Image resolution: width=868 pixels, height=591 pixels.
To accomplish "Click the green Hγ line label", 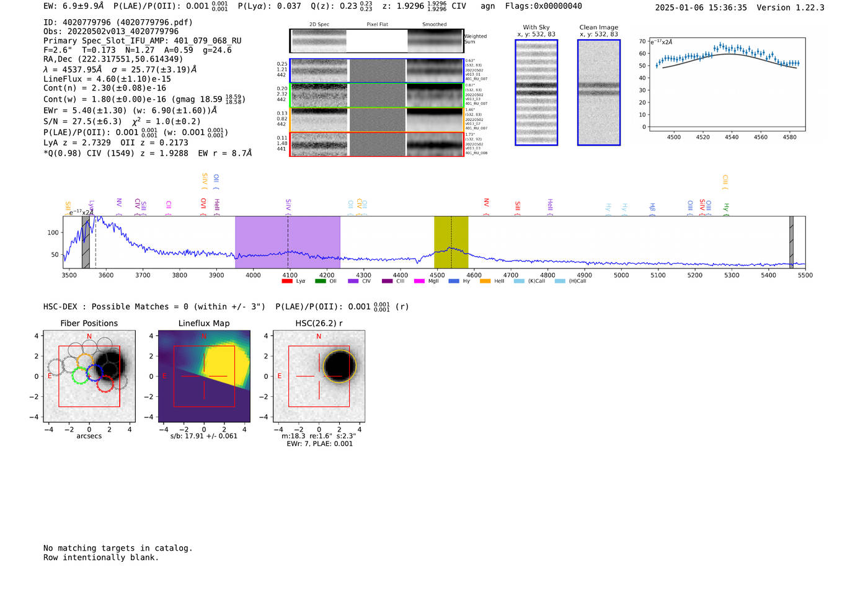I will pos(726,208).
